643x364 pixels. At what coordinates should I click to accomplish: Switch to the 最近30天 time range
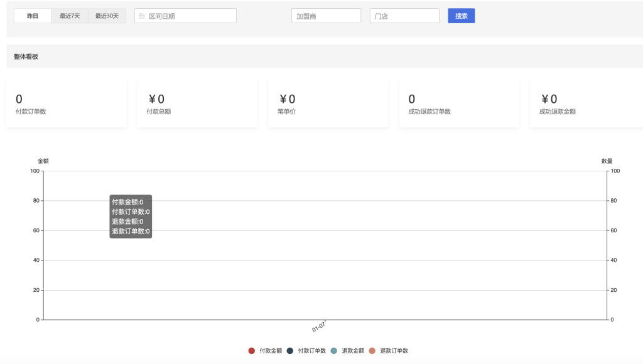click(107, 16)
